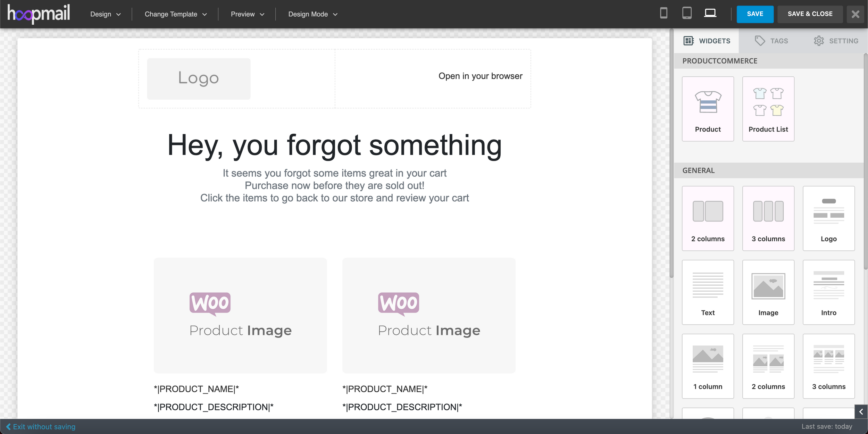
Task: Pick the Image widget
Action: point(768,292)
